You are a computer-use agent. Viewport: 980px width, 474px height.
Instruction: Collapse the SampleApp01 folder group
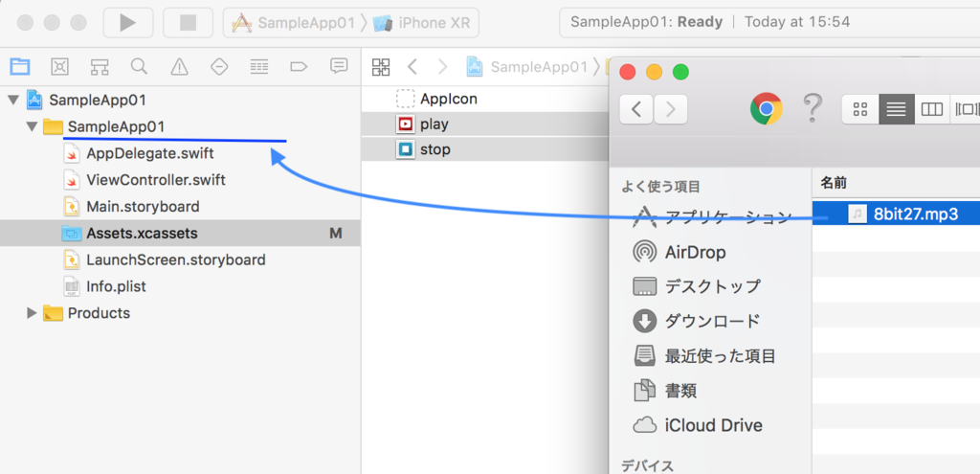32,127
